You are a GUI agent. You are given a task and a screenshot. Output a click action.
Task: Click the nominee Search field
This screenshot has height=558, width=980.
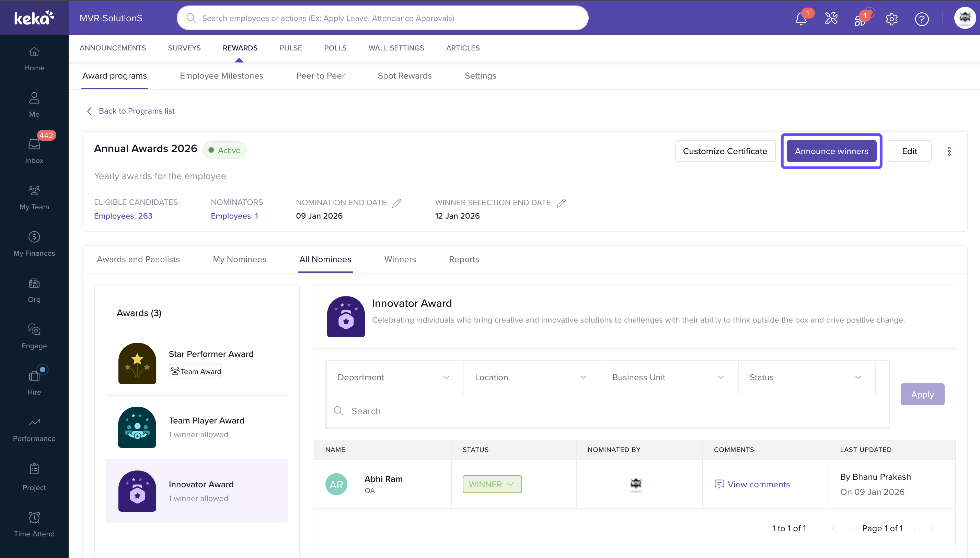607,411
